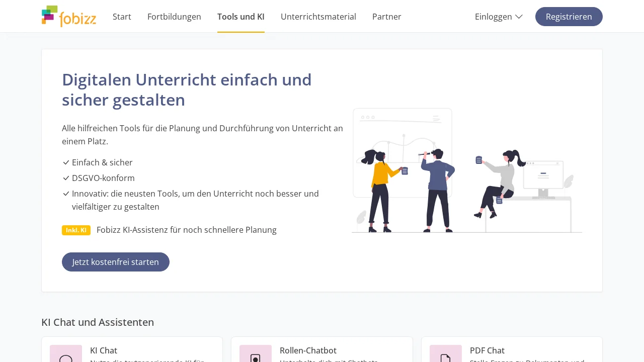Viewport: 644px width, 362px height.
Task: Expand the Einloggen dropdown chevron
Action: point(519,17)
